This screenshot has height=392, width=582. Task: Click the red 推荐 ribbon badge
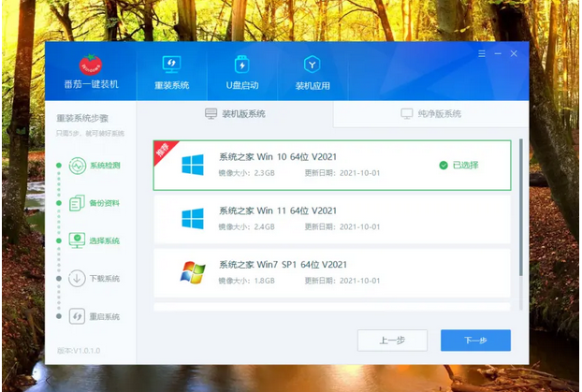pos(164,151)
